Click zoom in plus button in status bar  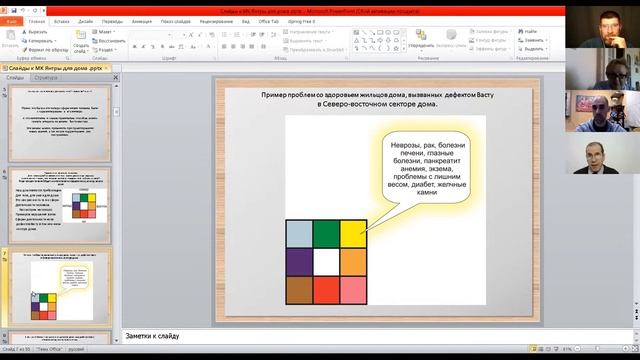(x=625, y=349)
